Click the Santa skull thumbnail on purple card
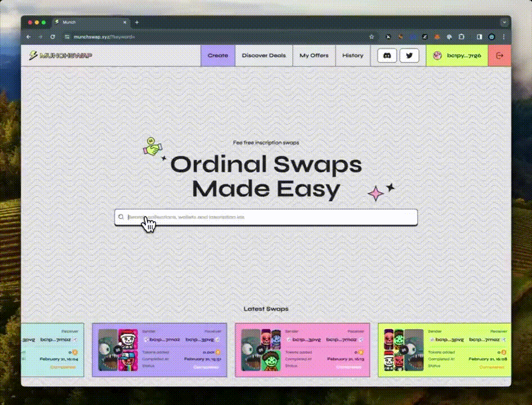 pyautogui.click(x=128, y=339)
